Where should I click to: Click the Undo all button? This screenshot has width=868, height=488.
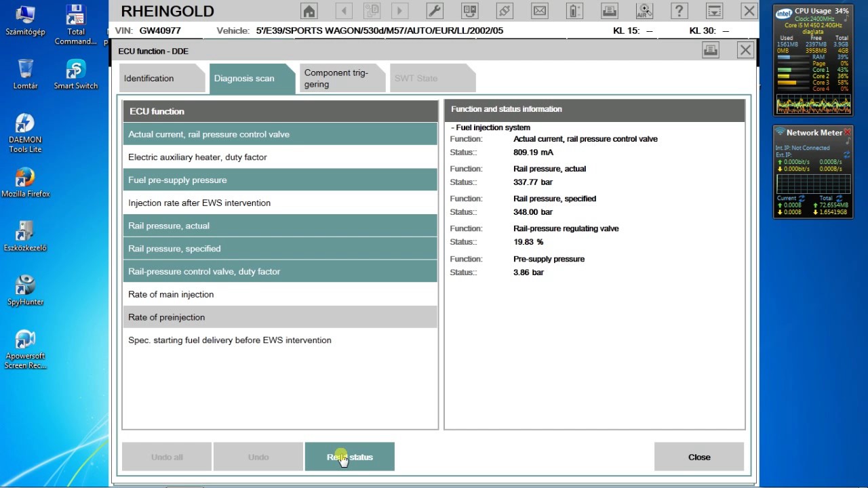click(x=167, y=457)
